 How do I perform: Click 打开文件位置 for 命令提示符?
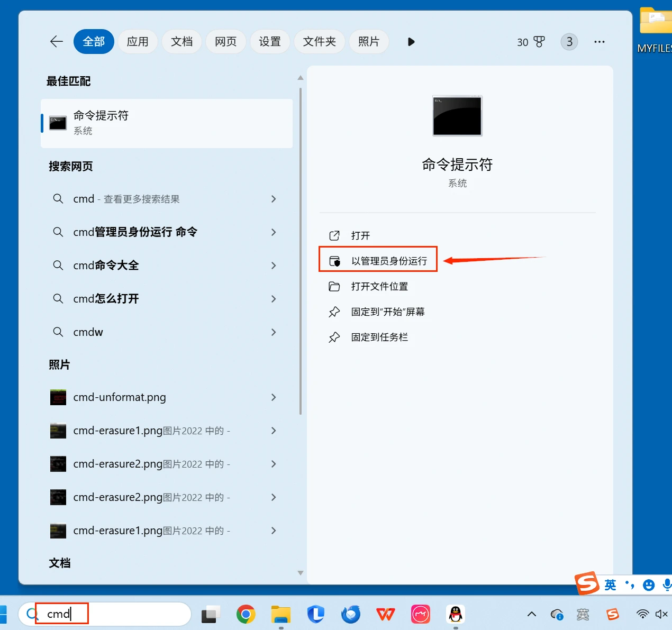point(380,286)
